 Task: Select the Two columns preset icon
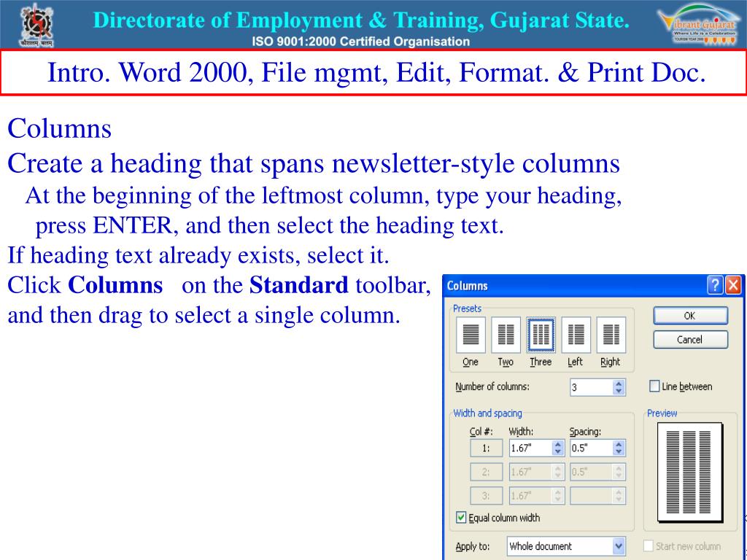[x=506, y=334]
